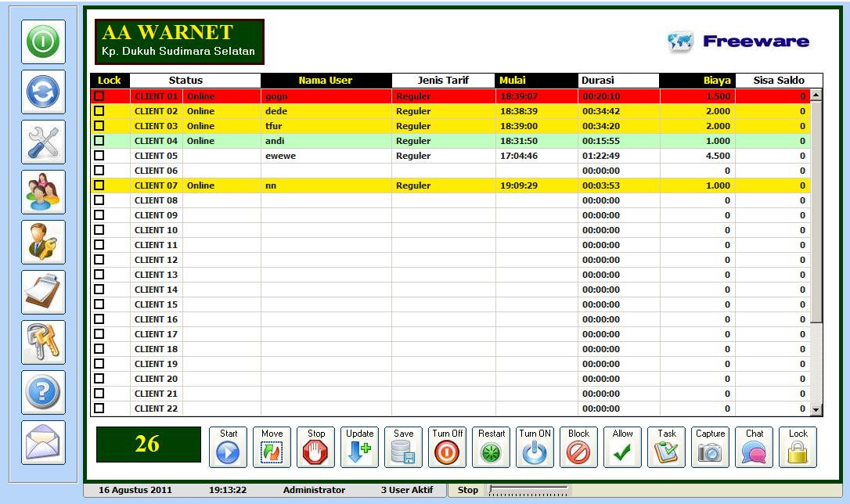
Task: Click the keys icon in the sidebar
Action: pos(42,342)
